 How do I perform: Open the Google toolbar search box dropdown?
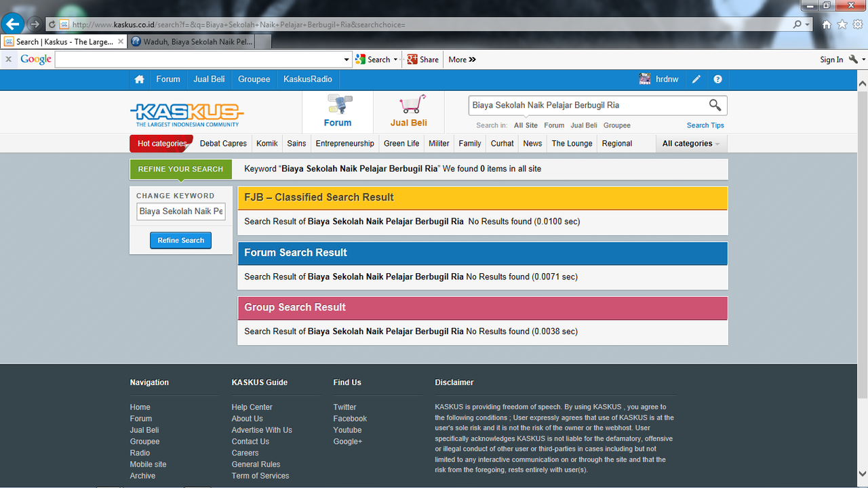[347, 60]
